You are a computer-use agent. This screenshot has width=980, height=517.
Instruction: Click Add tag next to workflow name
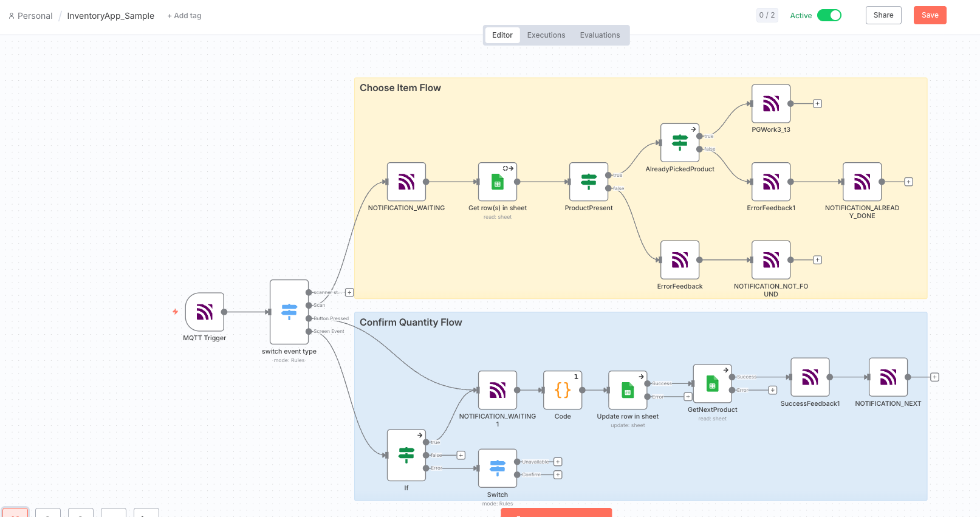coord(184,16)
